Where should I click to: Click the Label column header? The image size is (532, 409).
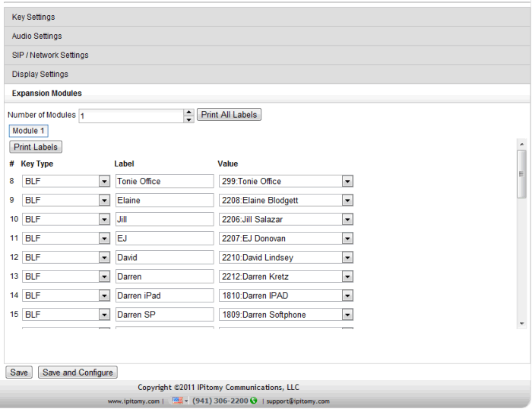[x=124, y=163]
